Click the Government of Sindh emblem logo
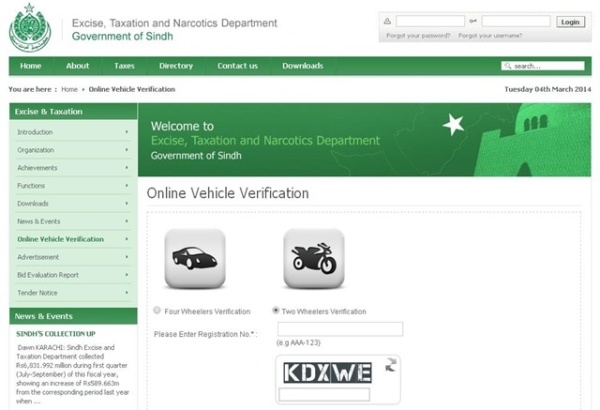The image size is (600, 410). coord(30,28)
